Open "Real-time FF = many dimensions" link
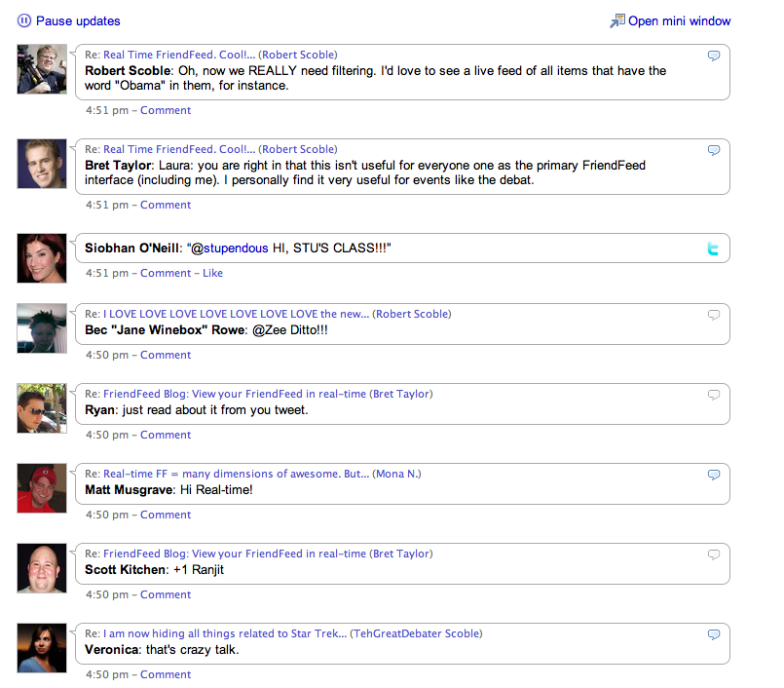Screen dimensions: 784x688 coord(238,474)
